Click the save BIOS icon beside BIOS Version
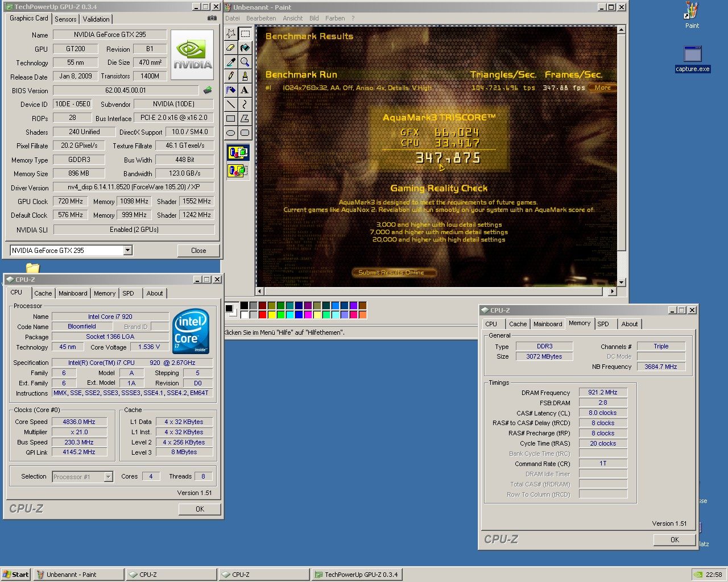The width and height of the screenshot is (728, 582). click(x=208, y=90)
